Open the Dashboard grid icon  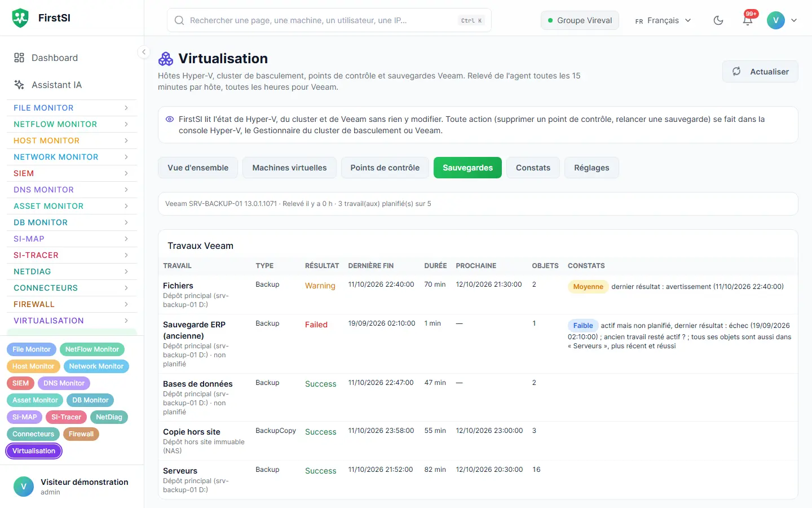19,58
